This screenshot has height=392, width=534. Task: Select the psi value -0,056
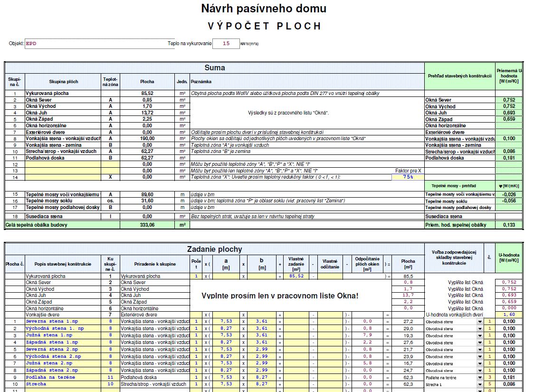[x=509, y=201]
